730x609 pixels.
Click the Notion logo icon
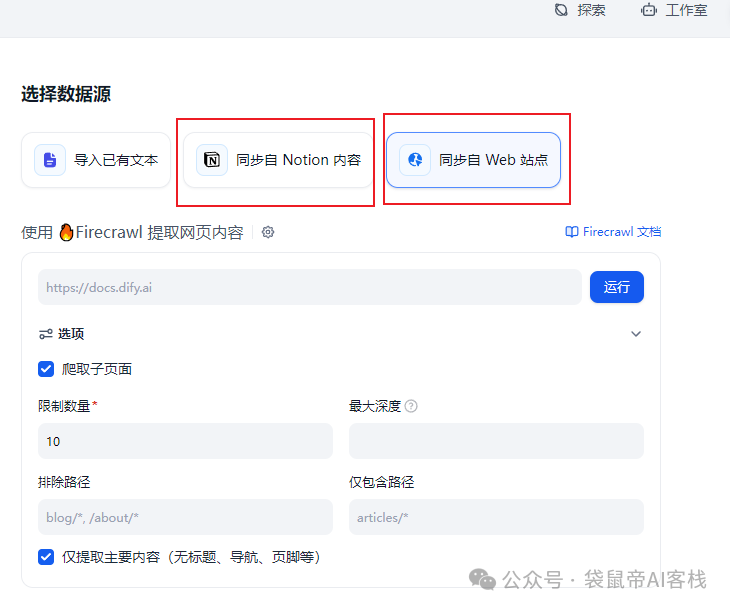pos(211,160)
